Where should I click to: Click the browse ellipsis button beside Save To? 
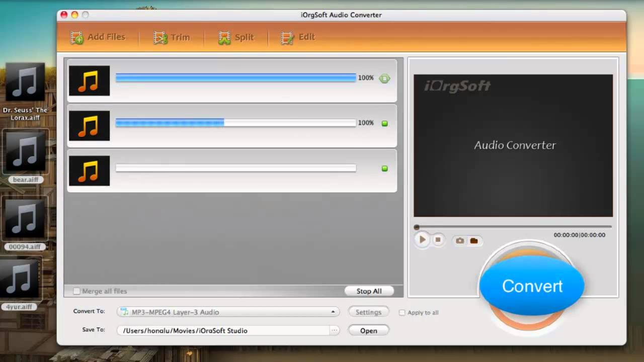tap(335, 330)
